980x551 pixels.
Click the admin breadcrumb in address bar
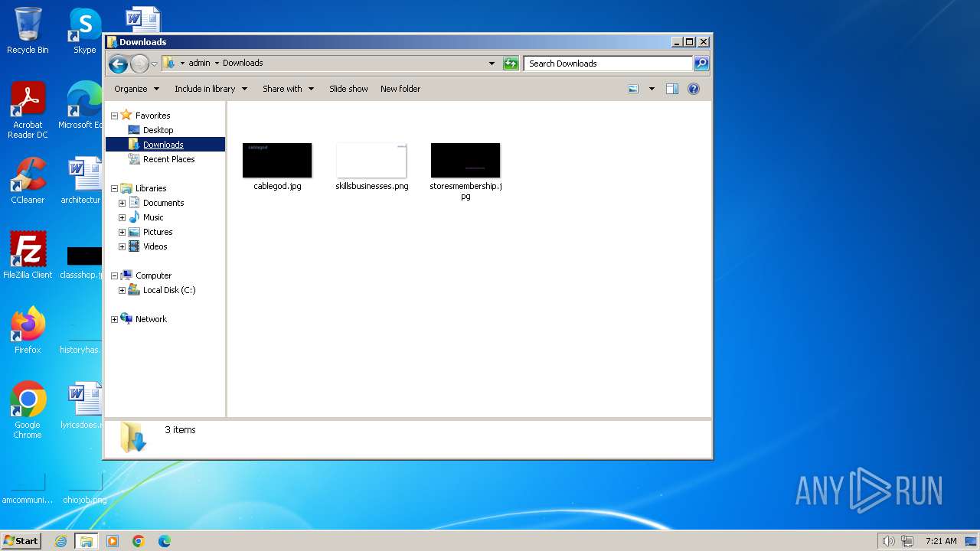pos(199,64)
